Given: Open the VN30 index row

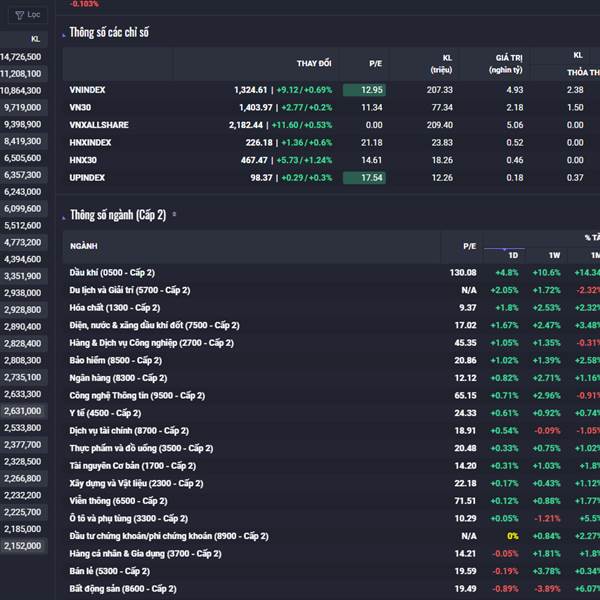Looking at the screenshot, I should tap(331, 108).
